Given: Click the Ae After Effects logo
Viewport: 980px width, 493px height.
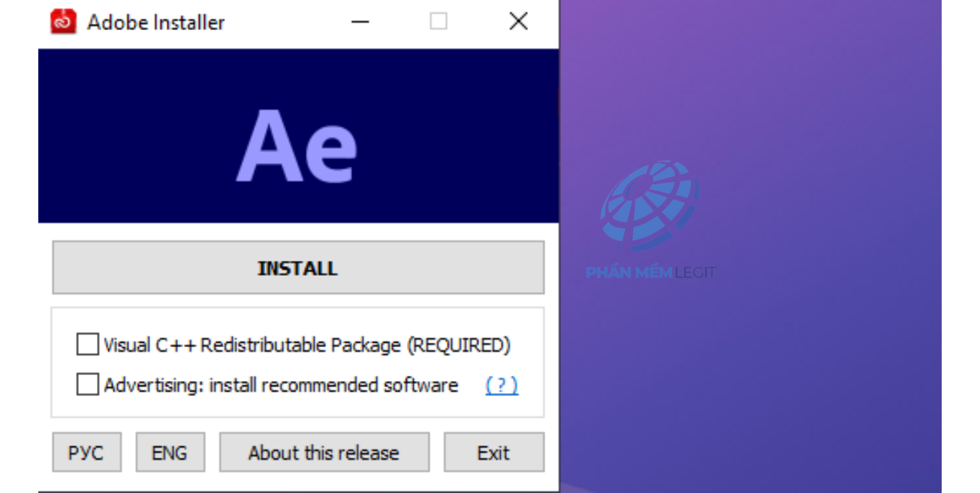Looking at the screenshot, I should point(297,145).
